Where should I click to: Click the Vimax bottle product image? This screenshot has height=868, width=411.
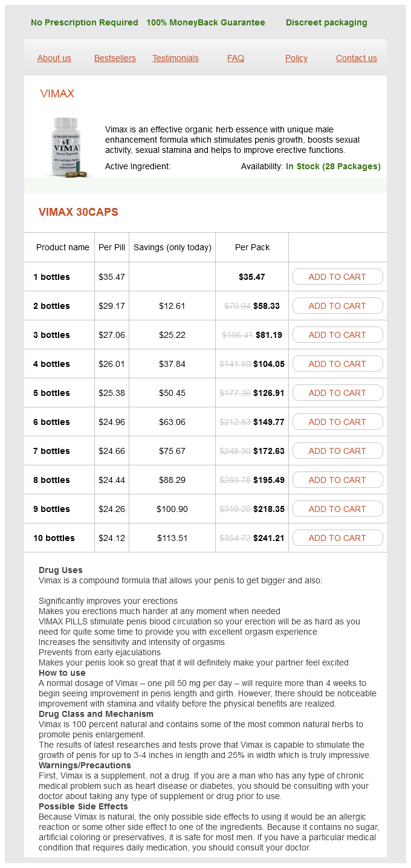pyautogui.click(x=65, y=147)
